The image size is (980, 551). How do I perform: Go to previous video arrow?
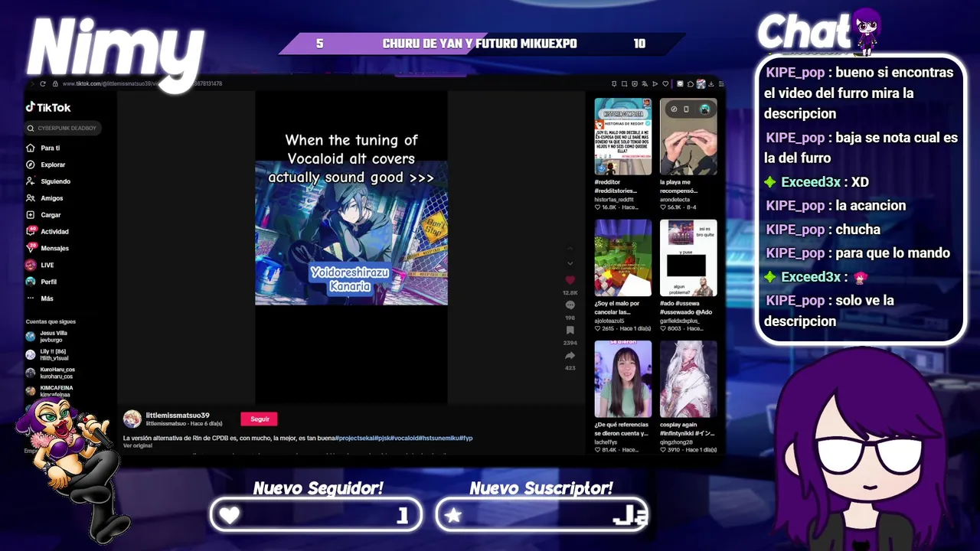click(x=569, y=249)
